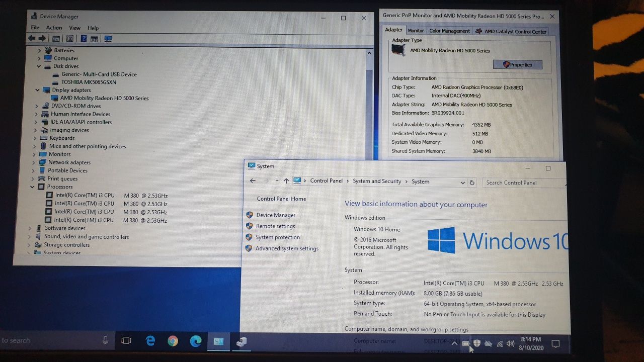Open Remote settings link
Screen dimensions: 644x362
click(x=275, y=226)
